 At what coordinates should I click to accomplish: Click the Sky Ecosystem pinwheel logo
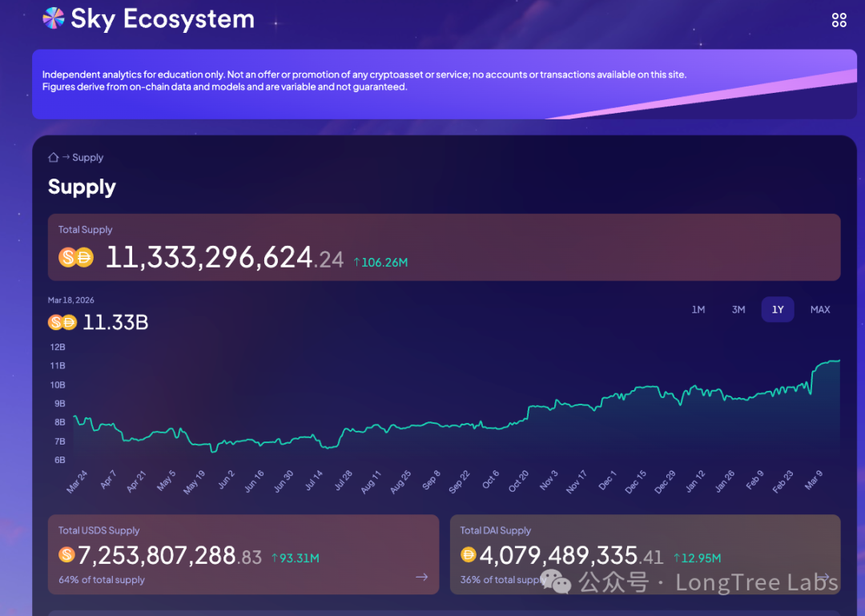tap(54, 18)
